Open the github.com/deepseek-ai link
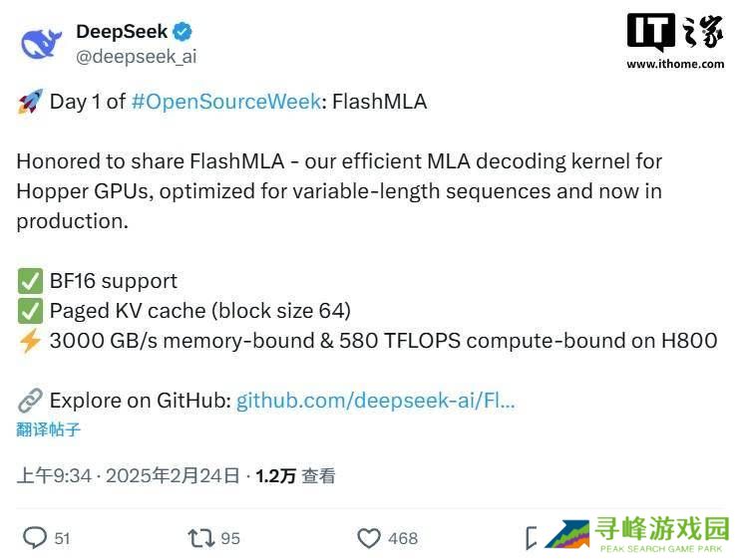The width and height of the screenshot is (736, 560). (375, 401)
